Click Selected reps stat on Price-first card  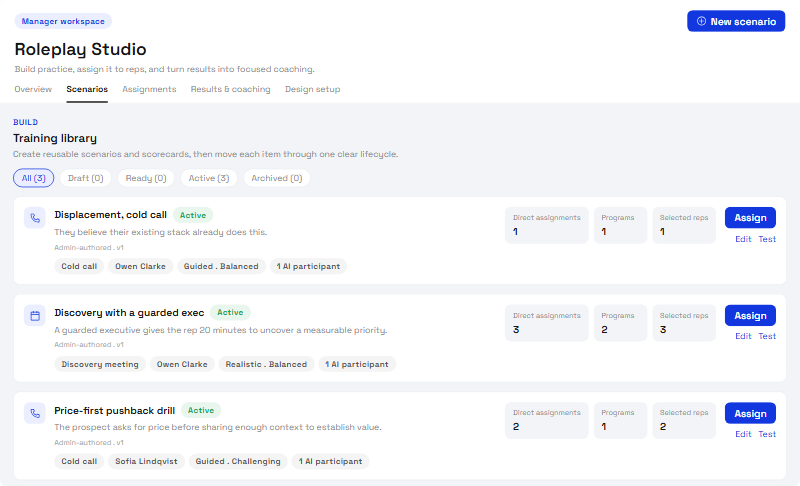click(684, 421)
